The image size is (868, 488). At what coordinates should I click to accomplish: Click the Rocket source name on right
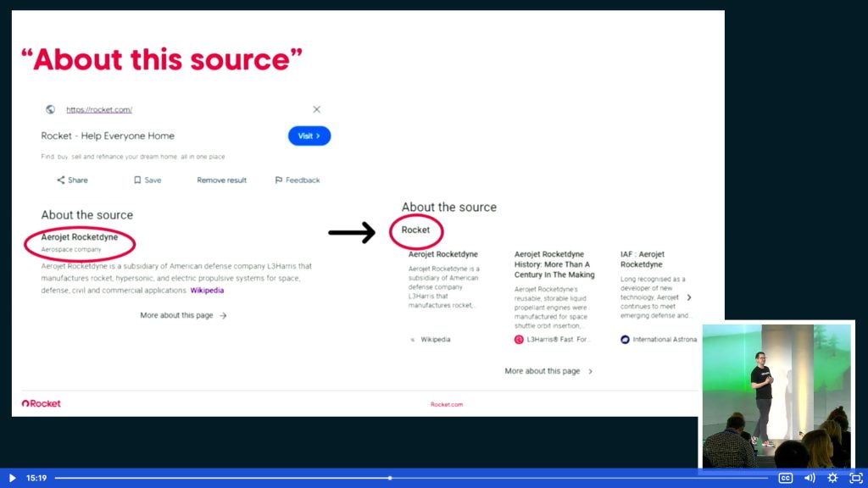click(x=415, y=230)
